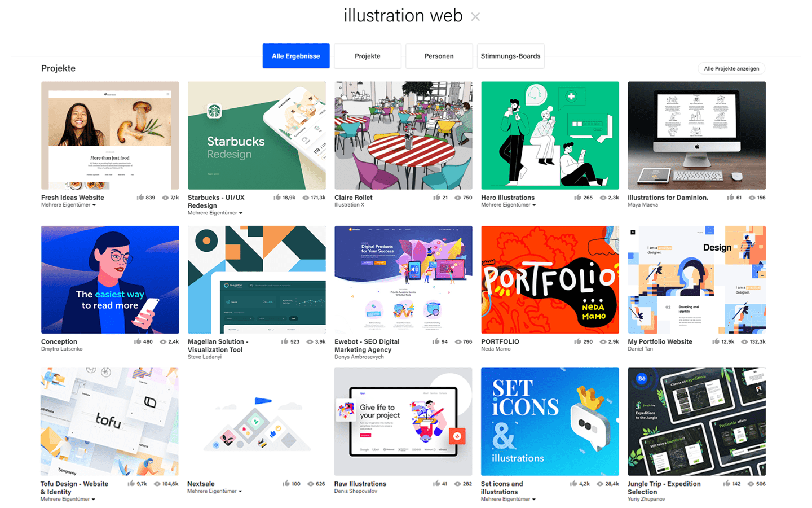This screenshot has height=508, width=812.
Task: Open the Conception project thumbnail
Action: coord(110,279)
